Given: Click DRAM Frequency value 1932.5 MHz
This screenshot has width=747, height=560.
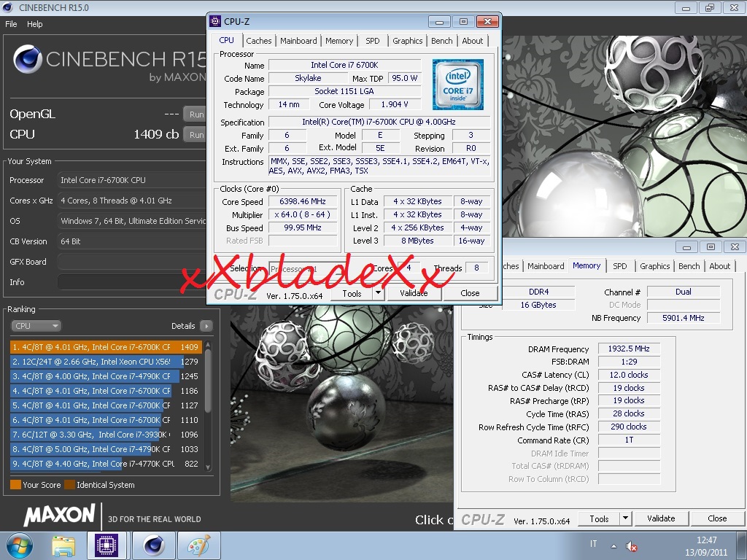Looking at the screenshot, I should (628, 349).
